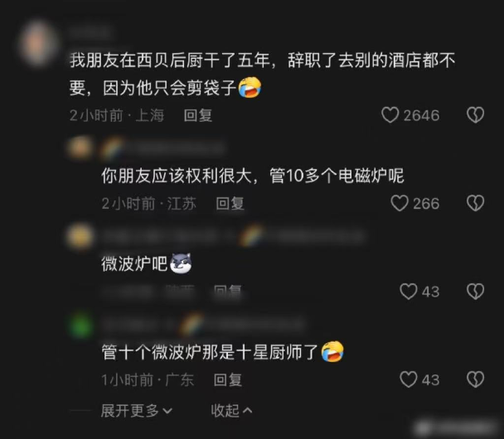Screen dimensions: 504x439
Task: Select the reply text 管十个微波炉那是十星厨师了
Action: [222, 352]
